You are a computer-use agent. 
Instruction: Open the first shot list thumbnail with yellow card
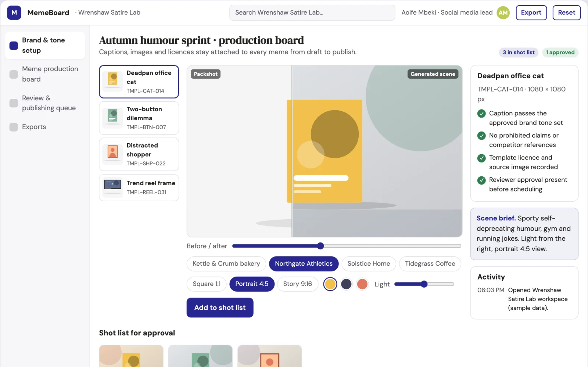coord(131,356)
